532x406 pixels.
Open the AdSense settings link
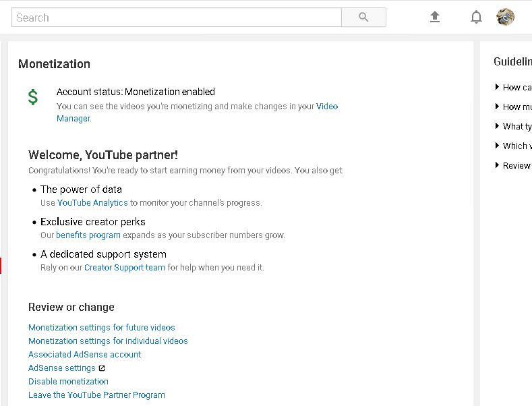62,368
